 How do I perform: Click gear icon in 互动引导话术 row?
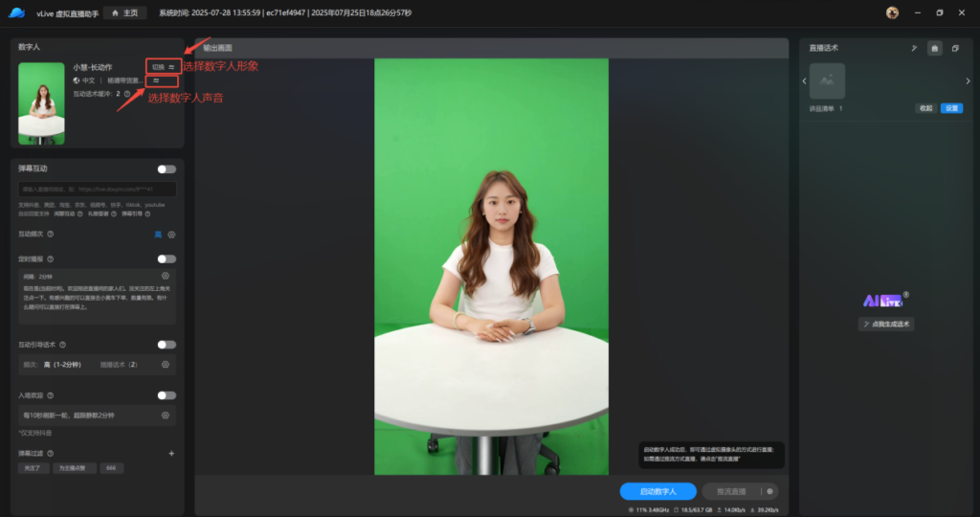pos(166,365)
